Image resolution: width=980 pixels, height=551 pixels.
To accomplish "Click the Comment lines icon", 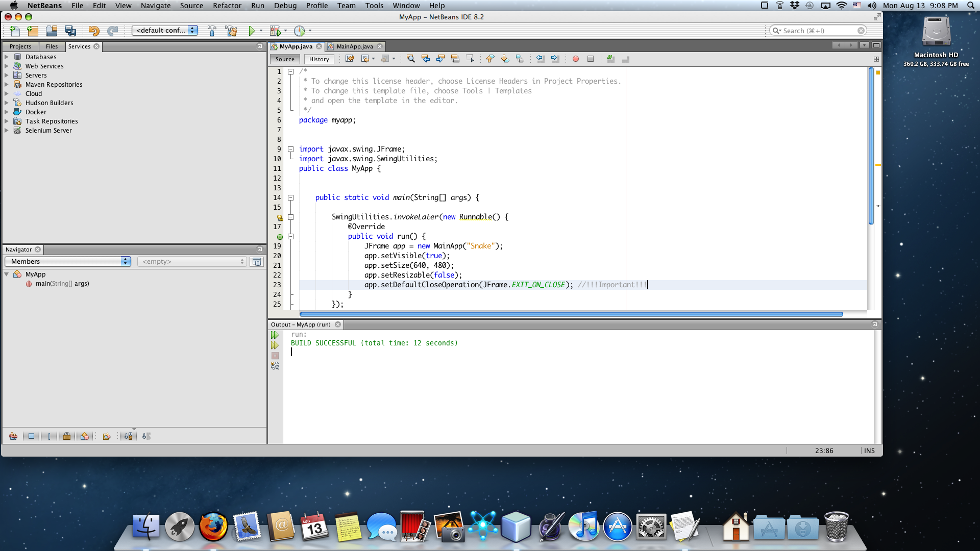I will (x=611, y=59).
